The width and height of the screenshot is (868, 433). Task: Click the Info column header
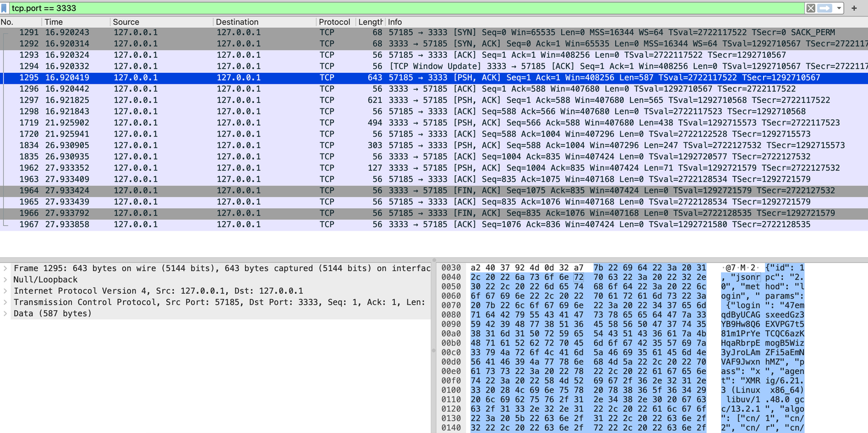click(394, 22)
